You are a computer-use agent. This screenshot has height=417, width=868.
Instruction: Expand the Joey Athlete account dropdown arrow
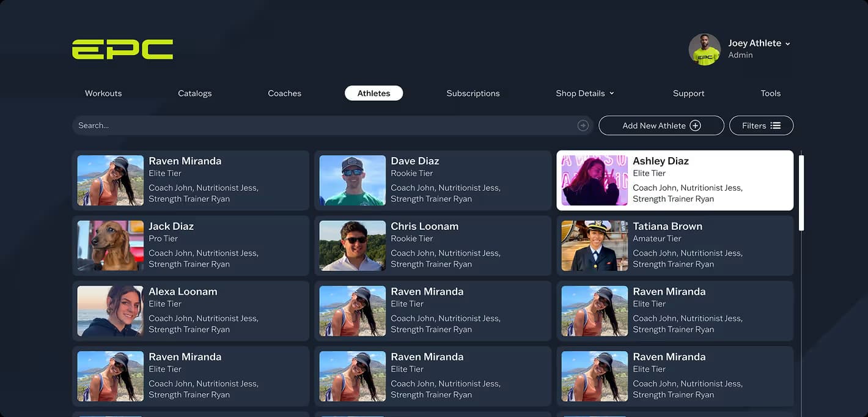pos(787,44)
